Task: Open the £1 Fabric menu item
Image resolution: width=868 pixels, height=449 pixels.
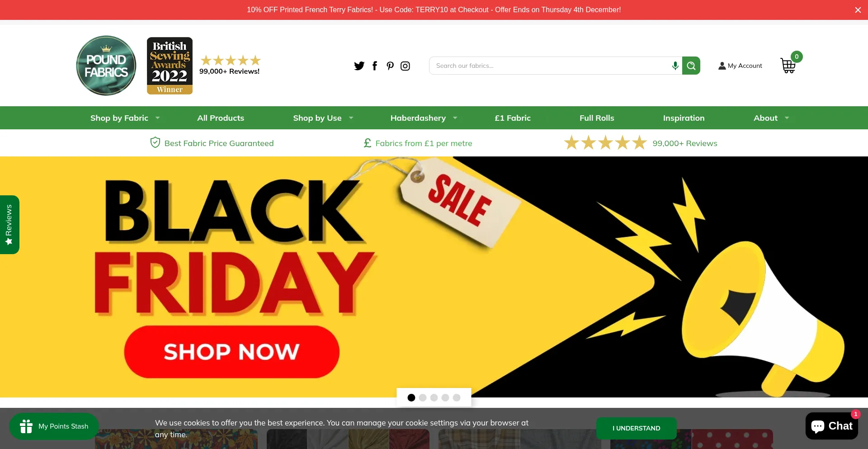Action: click(x=513, y=118)
